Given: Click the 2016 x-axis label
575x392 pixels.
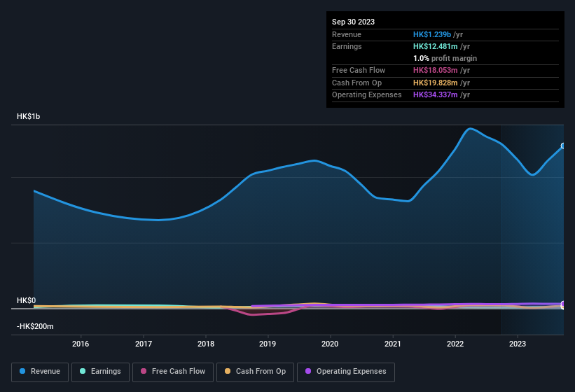Looking at the screenshot, I should (81, 344).
